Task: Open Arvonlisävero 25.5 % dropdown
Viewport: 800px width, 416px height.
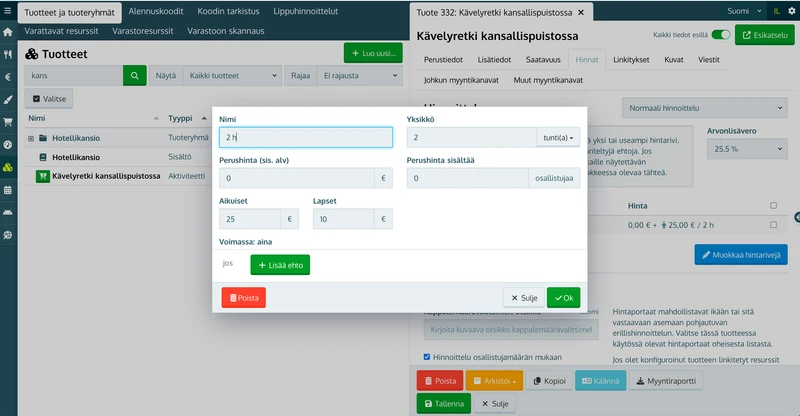Action: 747,149
